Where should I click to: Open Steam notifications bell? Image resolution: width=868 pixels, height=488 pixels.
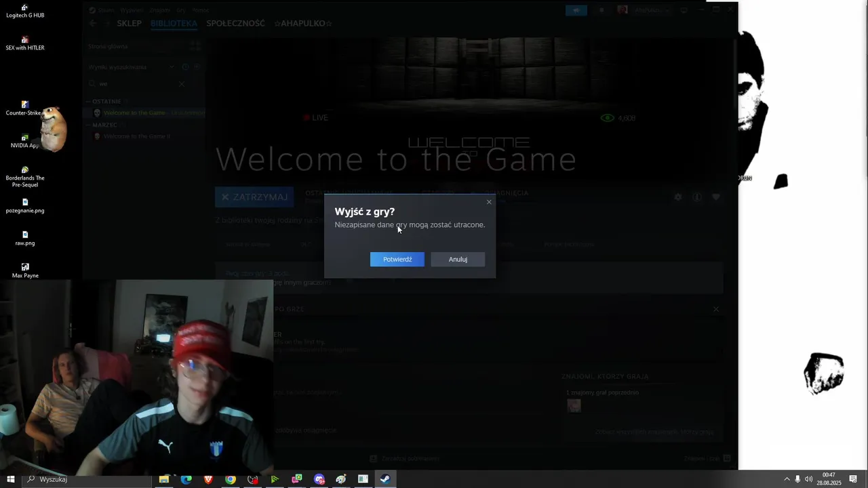(601, 10)
